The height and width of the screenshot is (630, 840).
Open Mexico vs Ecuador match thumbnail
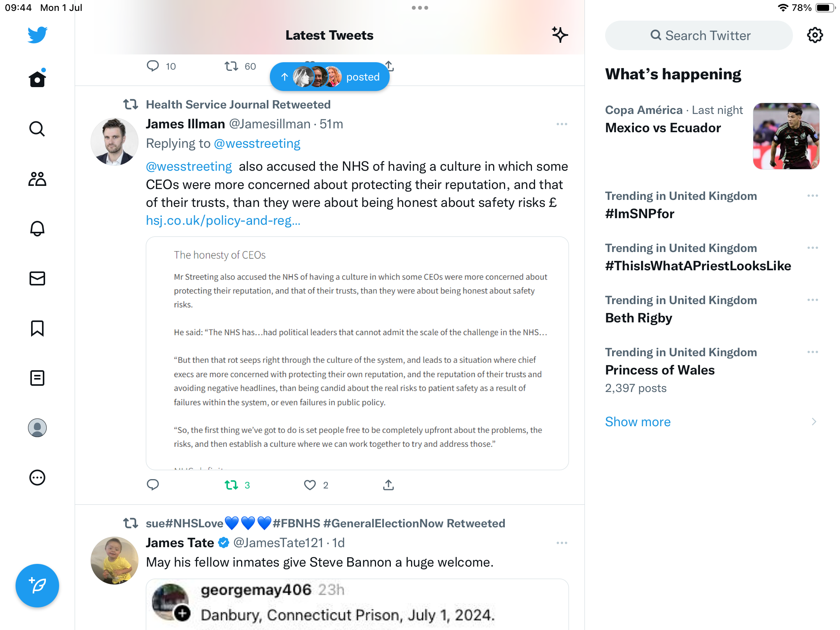click(x=786, y=136)
